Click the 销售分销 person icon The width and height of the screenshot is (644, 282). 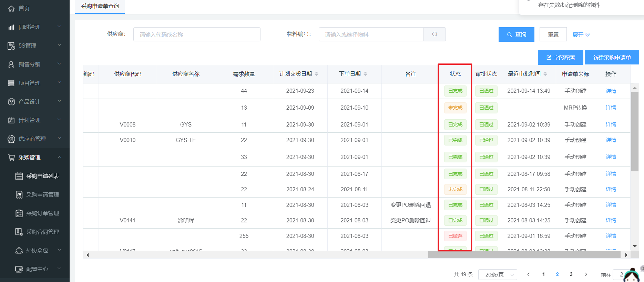pyautogui.click(x=11, y=64)
